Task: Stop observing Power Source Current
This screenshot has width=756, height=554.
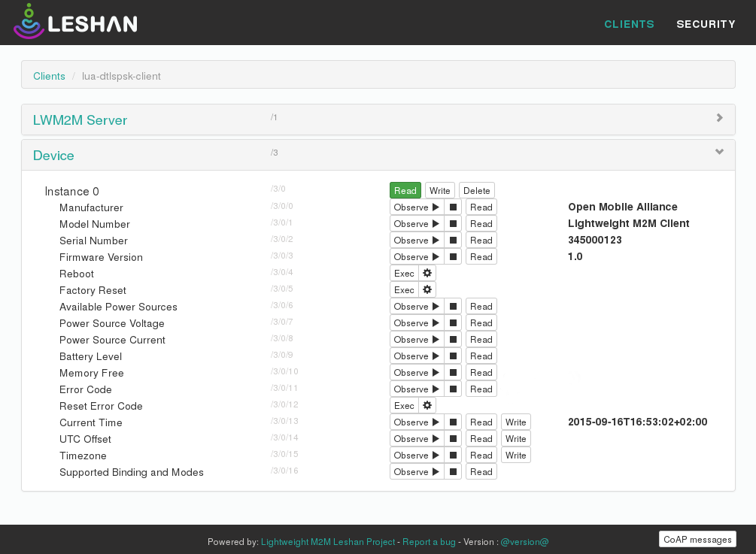Action: click(453, 340)
